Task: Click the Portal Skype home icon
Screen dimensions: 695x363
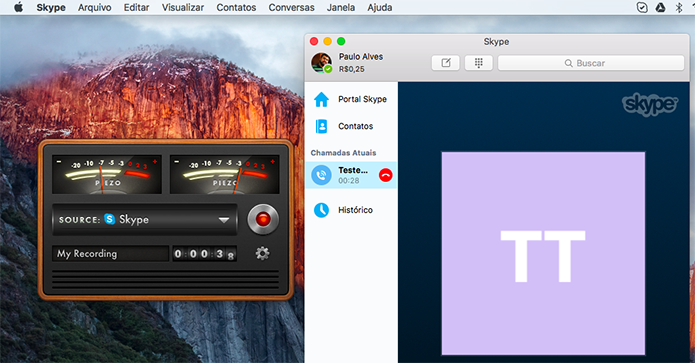Action: (321, 99)
